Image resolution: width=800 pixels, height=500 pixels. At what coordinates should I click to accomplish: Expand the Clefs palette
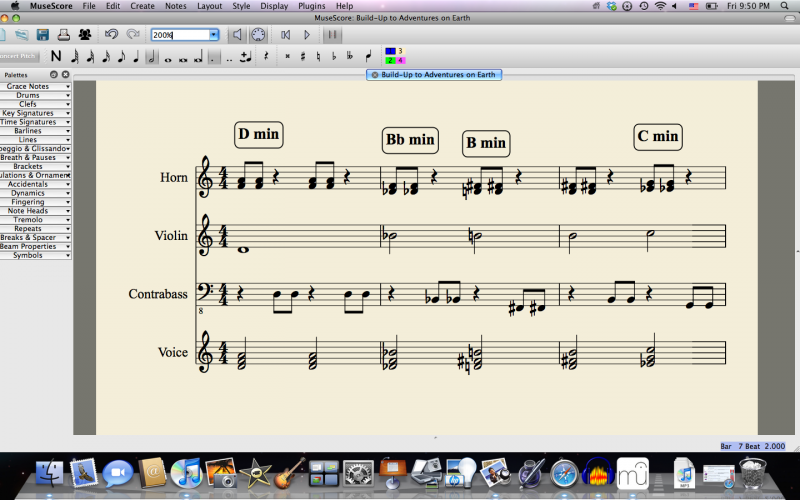point(35,104)
